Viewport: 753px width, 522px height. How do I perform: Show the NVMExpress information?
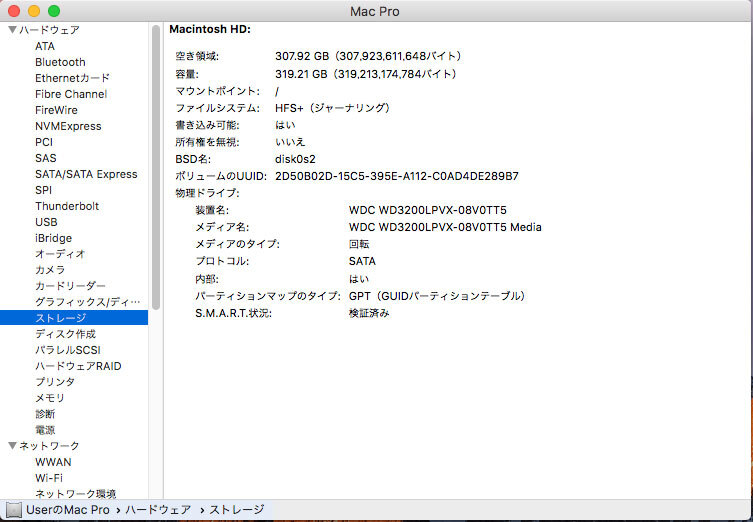coord(68,126)
